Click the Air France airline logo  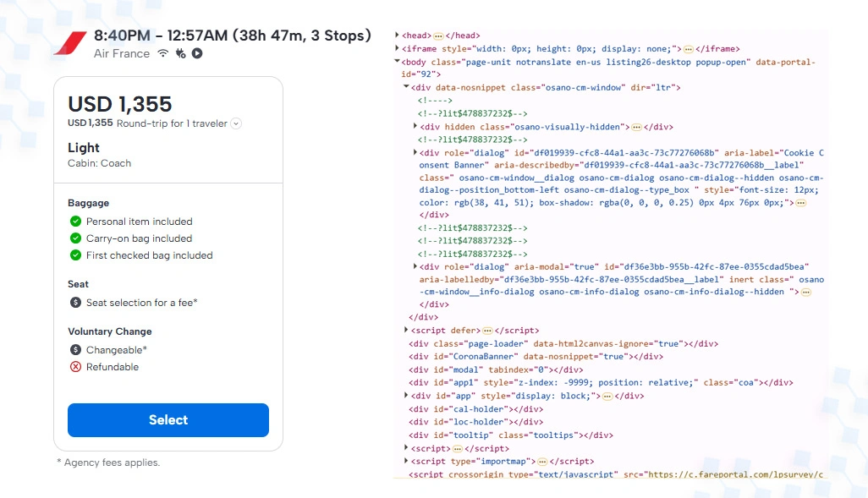(70, 44)
